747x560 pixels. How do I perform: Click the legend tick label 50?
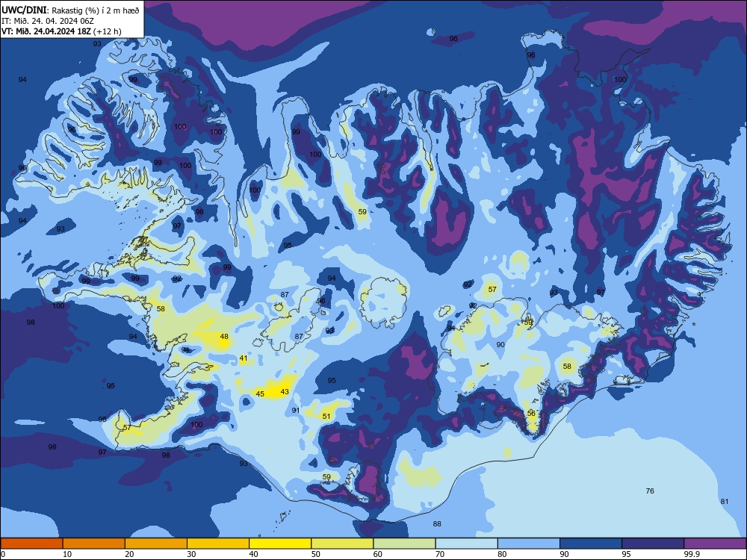[x=315, y=554]
